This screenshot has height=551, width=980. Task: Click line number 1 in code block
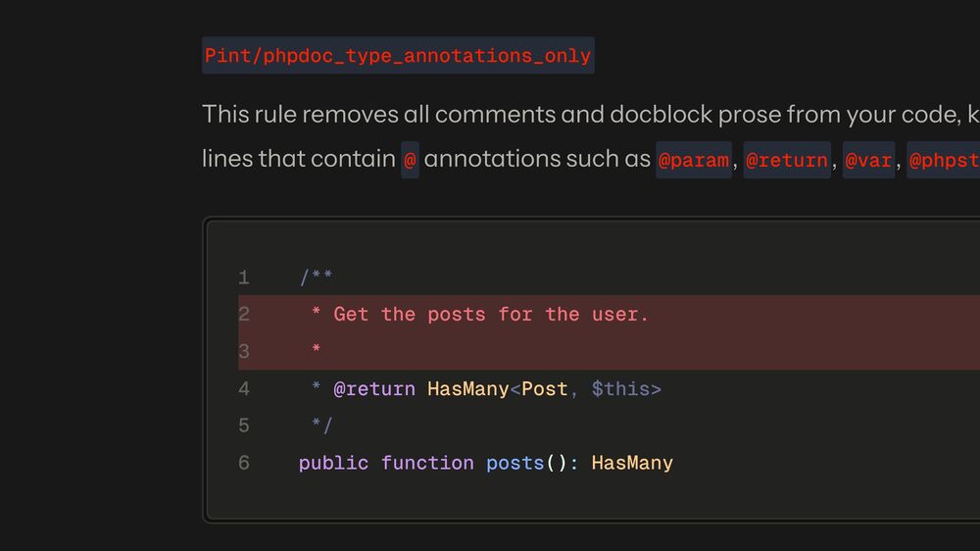244,277
